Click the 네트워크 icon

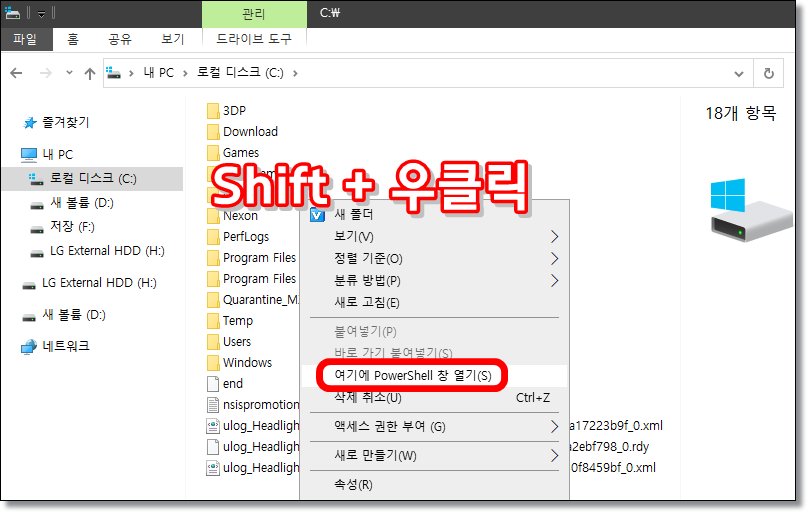click(29, 347)
